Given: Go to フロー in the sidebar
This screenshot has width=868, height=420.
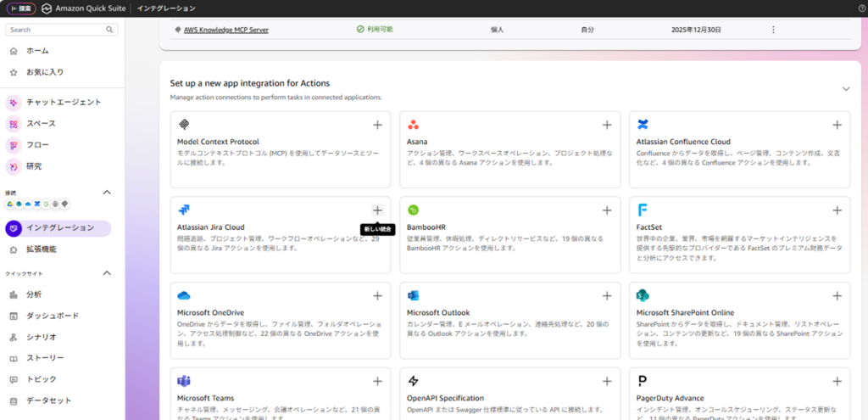Looking at the screenshot, I should tap(36, 145).
